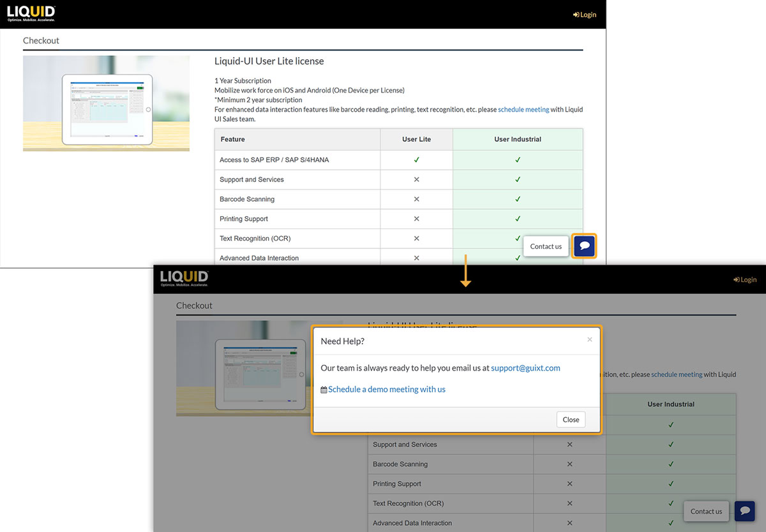This screenshot has width=766, height=532.
Task: Click the Liquid logo in bottom window
Action: [x=184, y=279]
